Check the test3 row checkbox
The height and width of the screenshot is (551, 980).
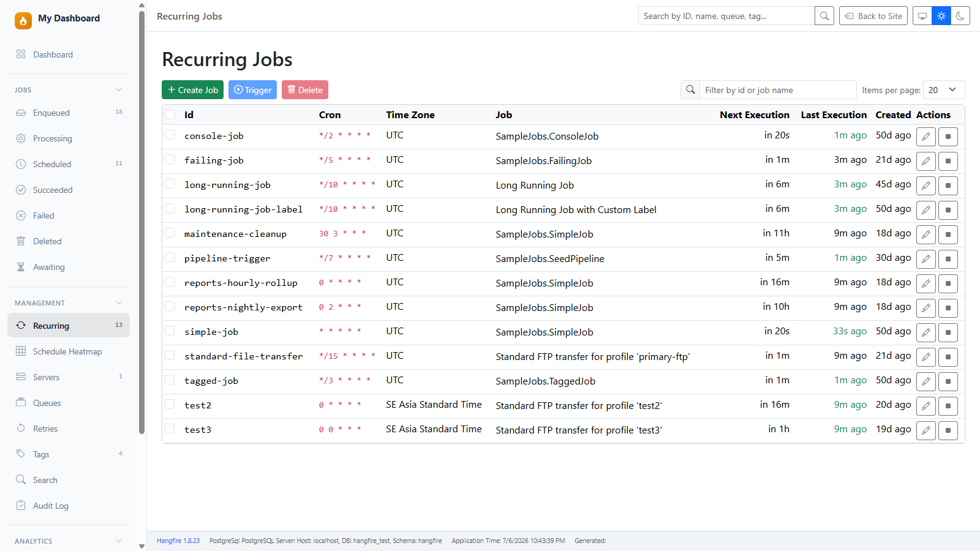[x=170, y=429]
